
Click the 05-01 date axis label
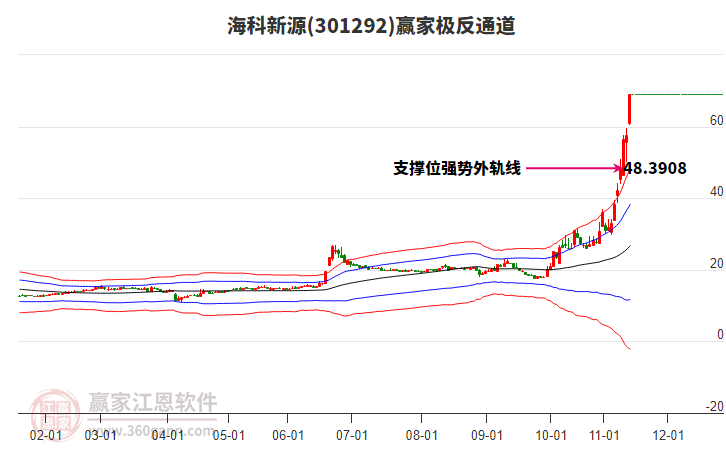click(x=229, y=435)
